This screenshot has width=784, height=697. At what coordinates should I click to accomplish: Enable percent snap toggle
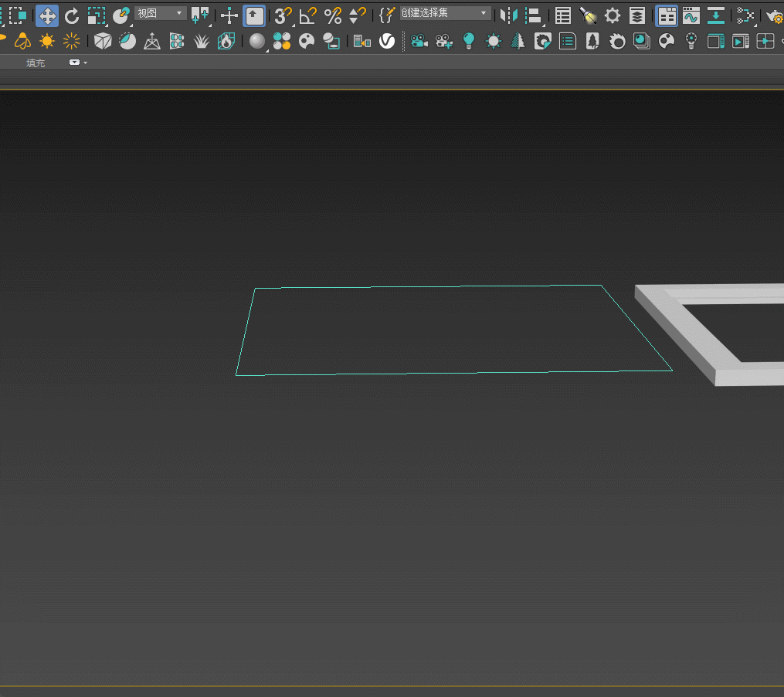click(333, 15)
